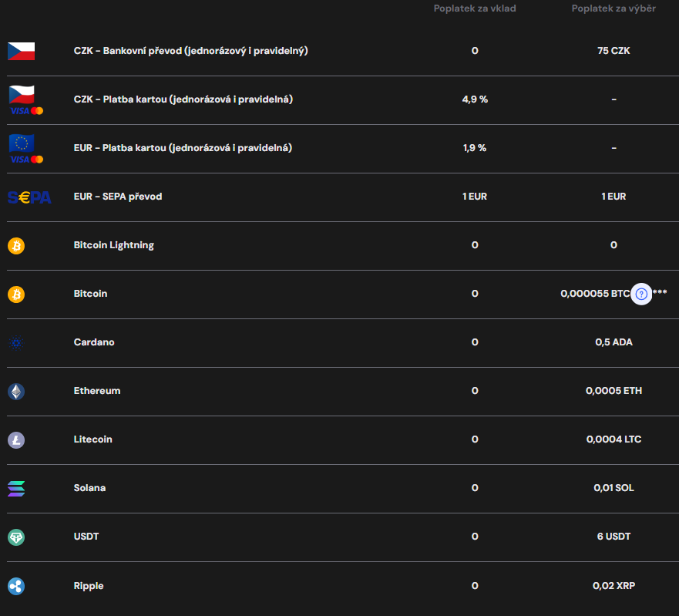Screen dimensions: 679x616
Task: Click the Solana logo icon
Action: 16,489
